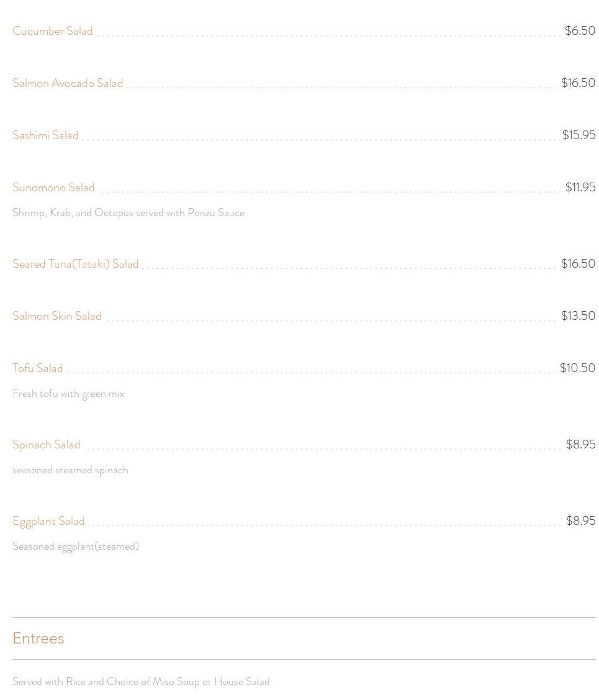The height and width of the screenshot is (700, 599).
Task: Click the 'Served with Rice' entrees note
Action: coord(141,682)
